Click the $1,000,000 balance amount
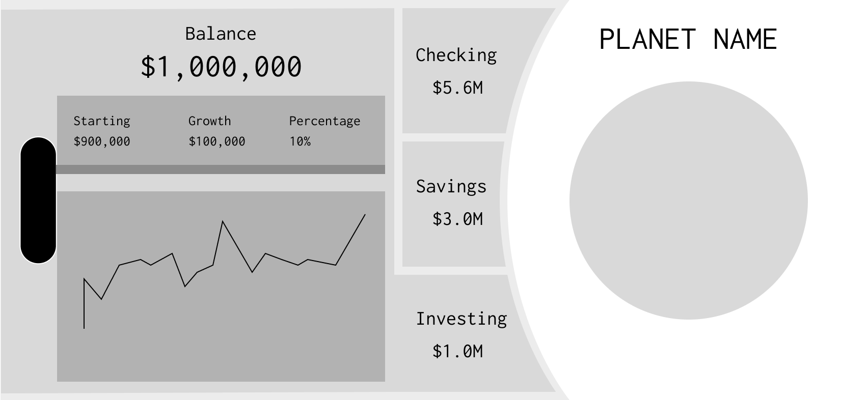This screenshot has width=868, height=400. click(x=221, y=67)
